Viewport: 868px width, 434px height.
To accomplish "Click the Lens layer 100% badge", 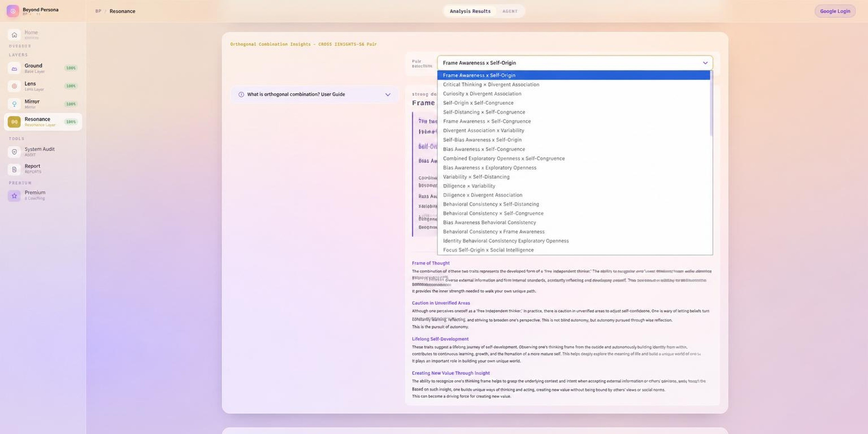I will tap(71, 86).
